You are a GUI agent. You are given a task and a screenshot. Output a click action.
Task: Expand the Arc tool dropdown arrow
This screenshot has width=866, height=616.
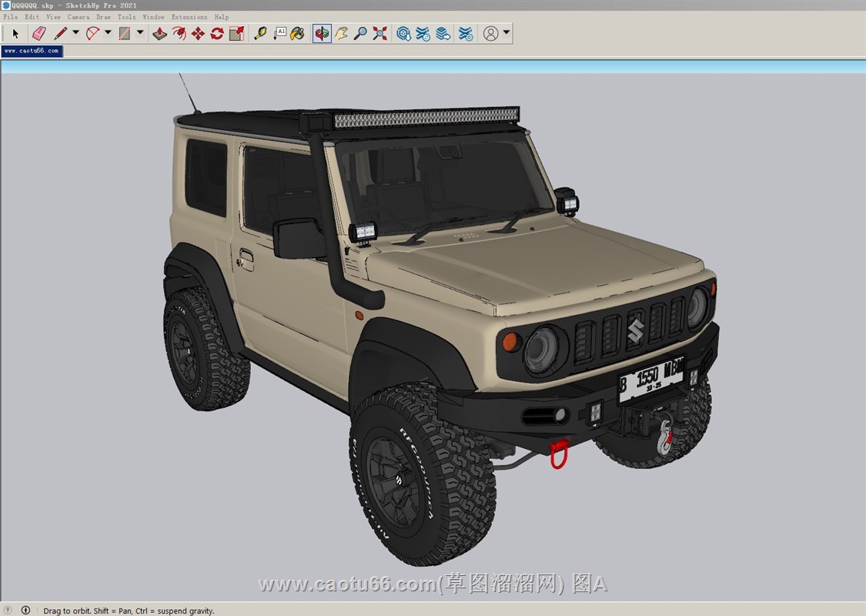108,33
